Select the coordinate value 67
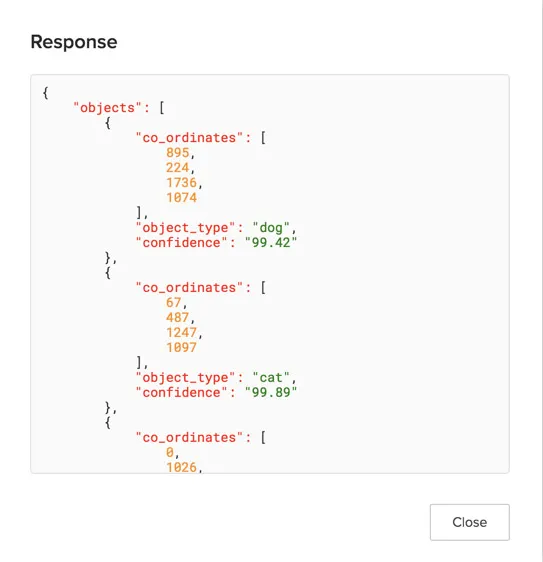The image size is (543, 562). (173, 303)
